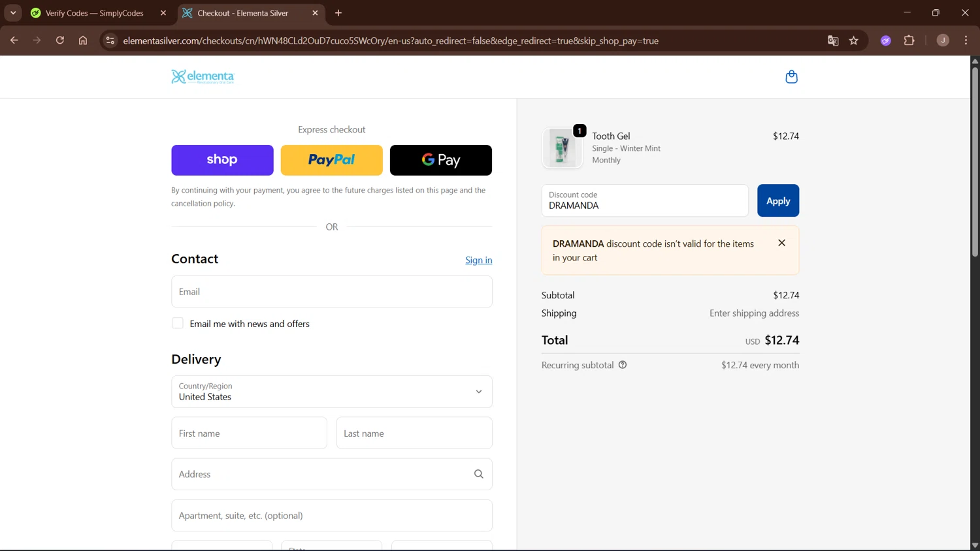Click the scrollbar down arrow

pyautogui.click(x=975, y=545)
